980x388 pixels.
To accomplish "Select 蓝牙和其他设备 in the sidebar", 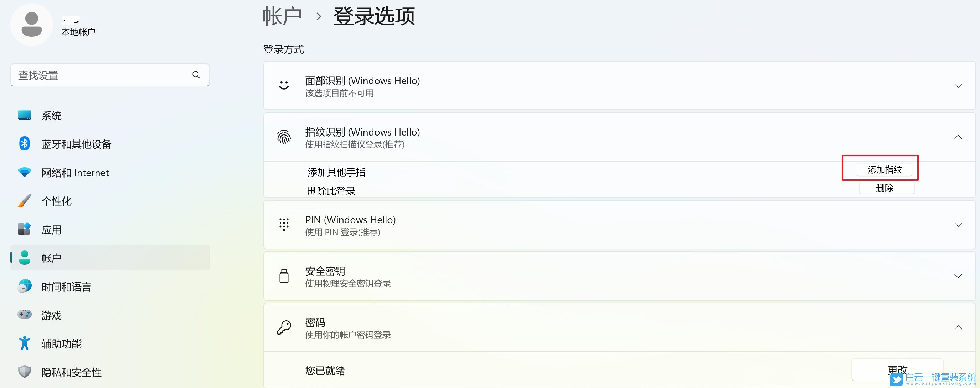I will [x=76, y=144].
